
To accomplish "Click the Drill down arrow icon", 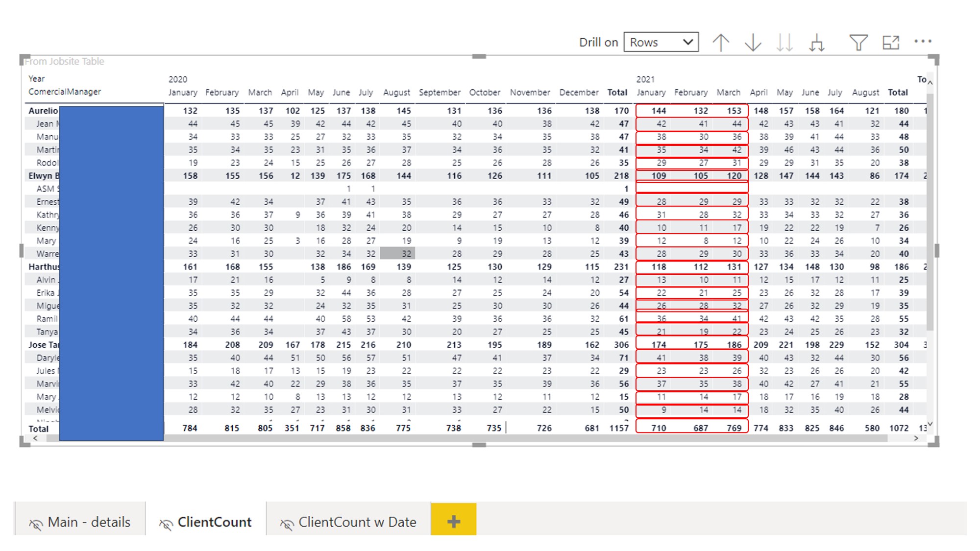I will click(753, 43).
